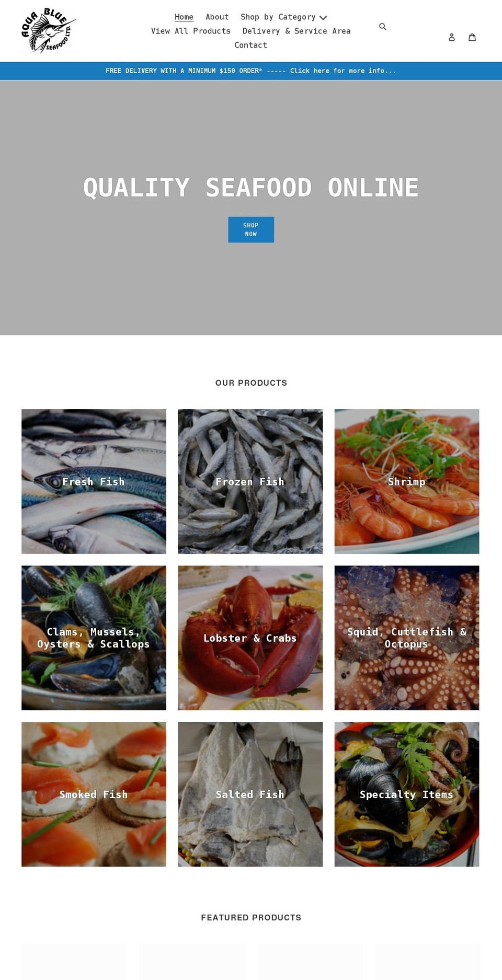Open the Fresh Fish category tile
Viewport: 502px width, 980px height.
click(x=94, y=481)
